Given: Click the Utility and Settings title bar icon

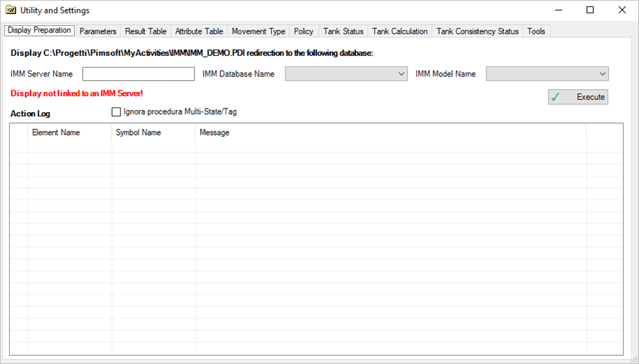Looking at the screenshot, I should point(11,10).
